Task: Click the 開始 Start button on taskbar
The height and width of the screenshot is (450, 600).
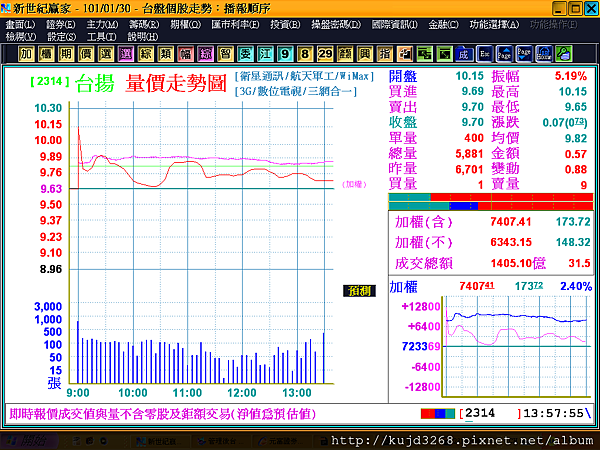Action: pyautogui.click(x=29, y=440)
